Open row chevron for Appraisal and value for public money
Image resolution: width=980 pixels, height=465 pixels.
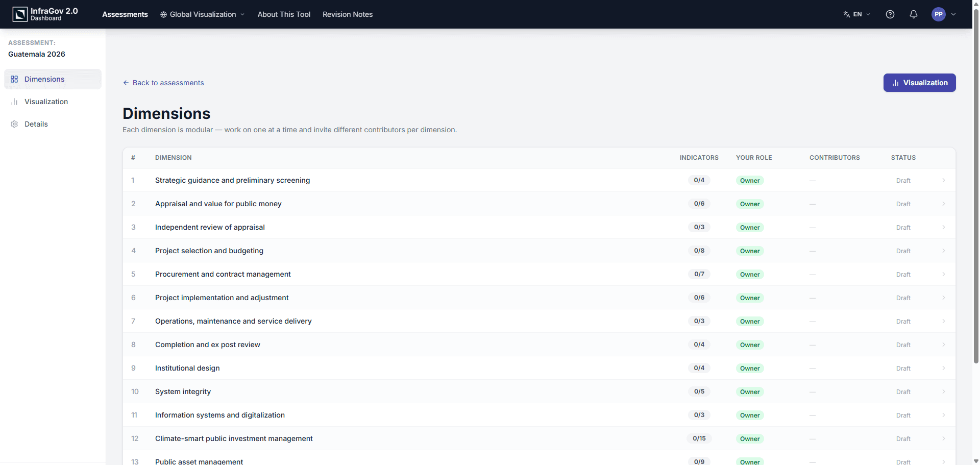coord(943,204)
